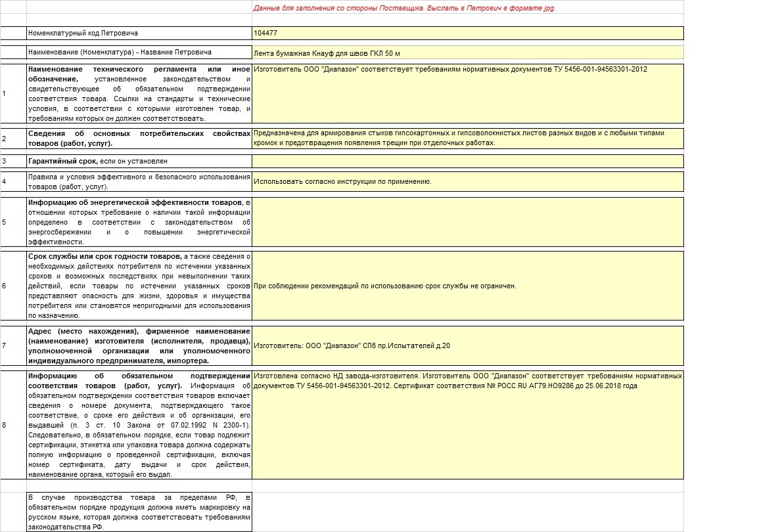757x532 pixels.
Task: Select the note about производства товара за пределами РФ
Action: coord(139,512)
